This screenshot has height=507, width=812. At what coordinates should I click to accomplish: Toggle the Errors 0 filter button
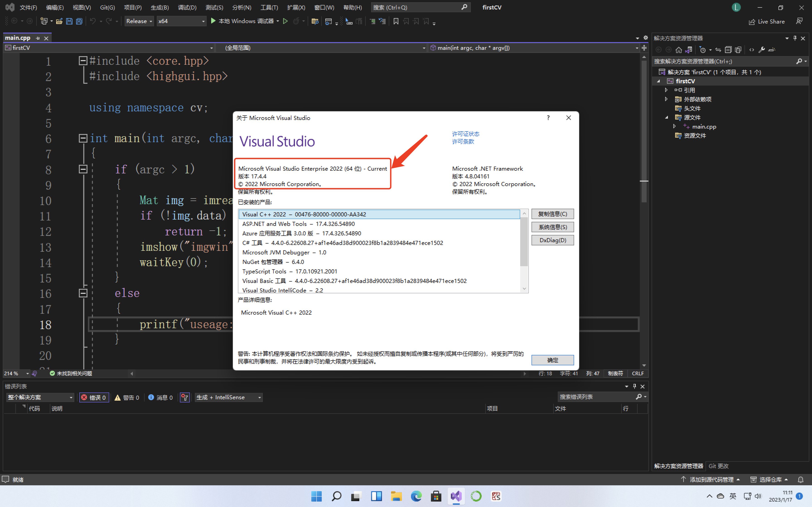(94, 397)
